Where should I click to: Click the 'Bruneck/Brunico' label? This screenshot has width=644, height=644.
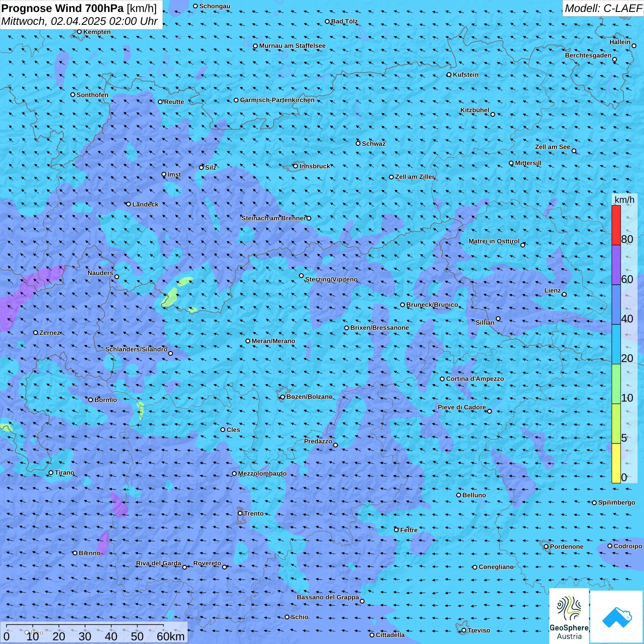click(432, 305)
